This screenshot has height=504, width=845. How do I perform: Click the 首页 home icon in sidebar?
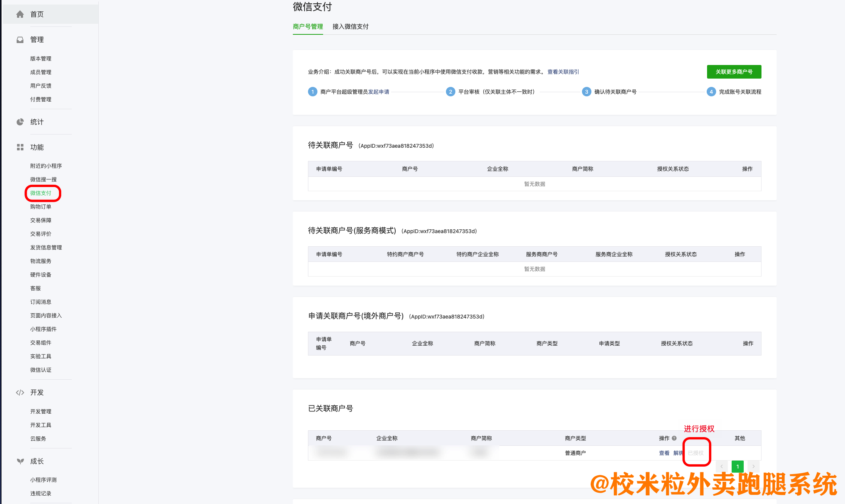20,14
